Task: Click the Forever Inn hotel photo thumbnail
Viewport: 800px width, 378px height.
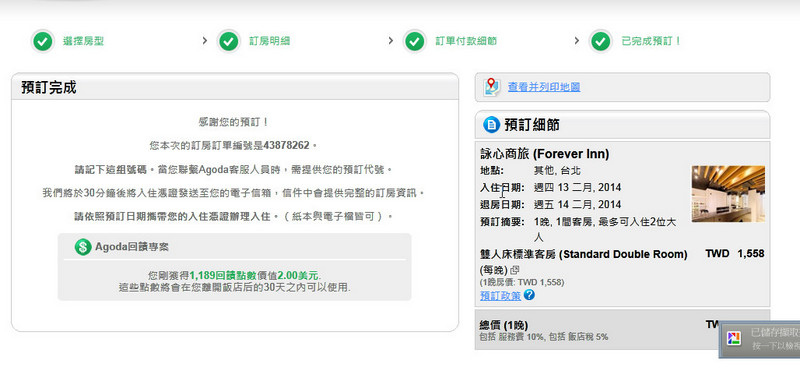Action: pyautogui.click(x=728, y=194)
